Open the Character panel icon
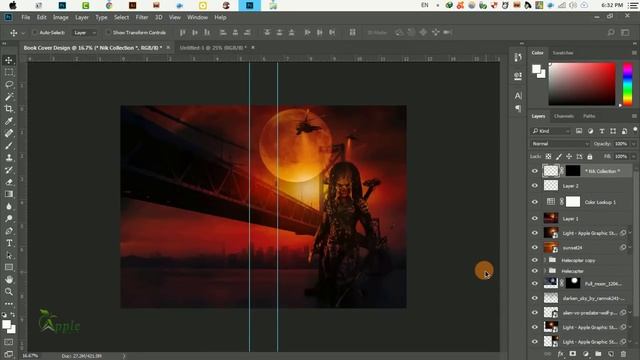This screenshot has height=360, width=640. click(x=518, y=96)
